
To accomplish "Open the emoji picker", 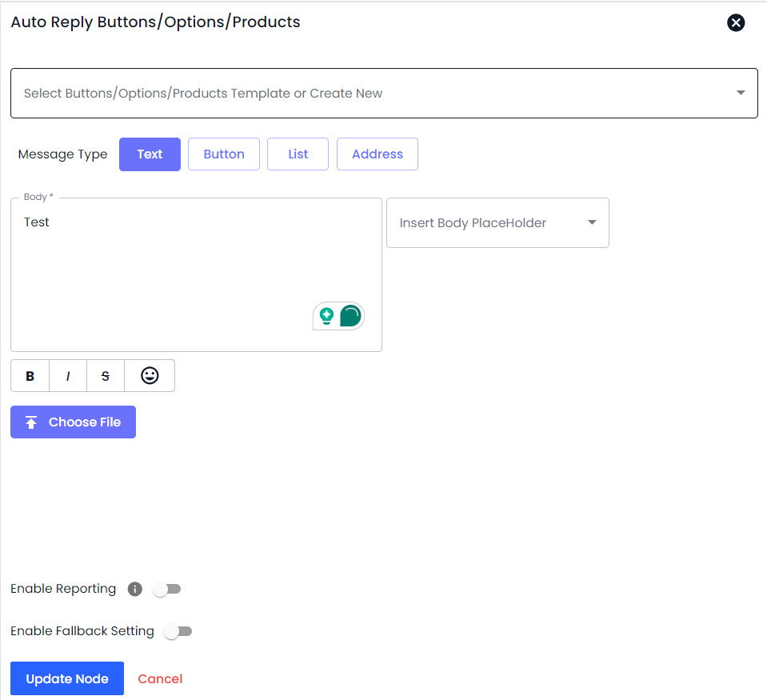I will (150, 376).
